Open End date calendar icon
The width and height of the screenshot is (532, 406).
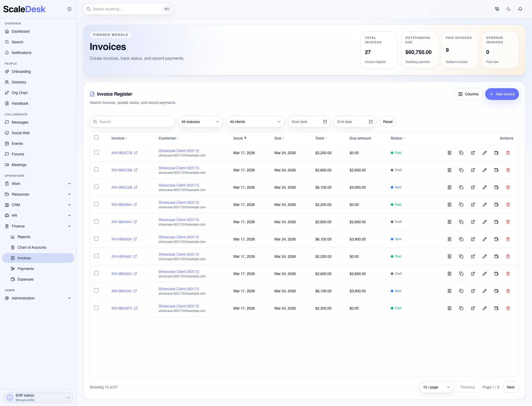pos(371,122)
